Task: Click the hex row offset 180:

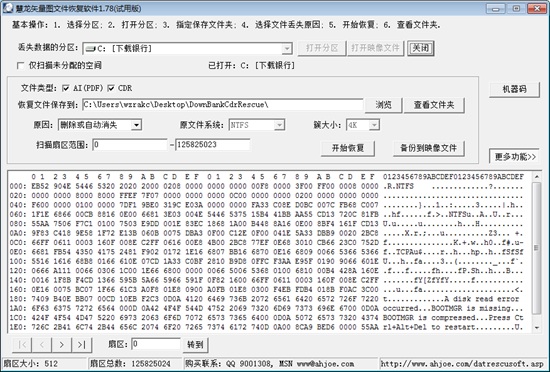Action: (x=18, y=299)
